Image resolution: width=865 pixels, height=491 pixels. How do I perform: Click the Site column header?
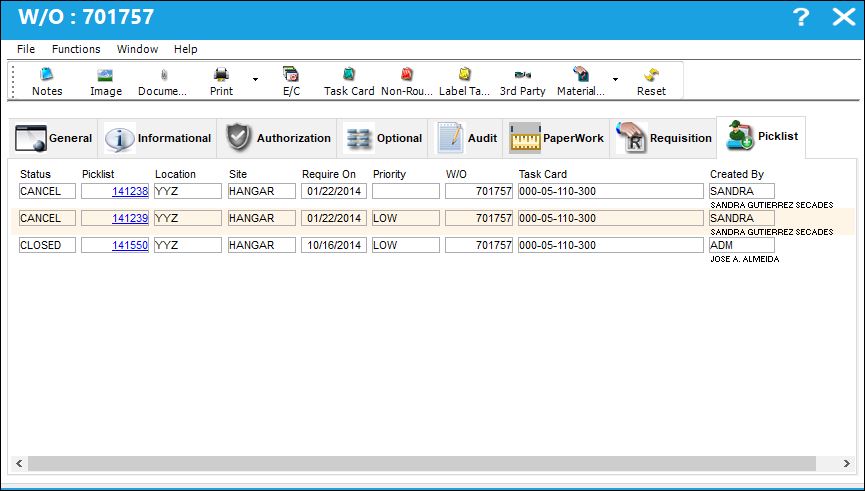(x=238, y=174)
